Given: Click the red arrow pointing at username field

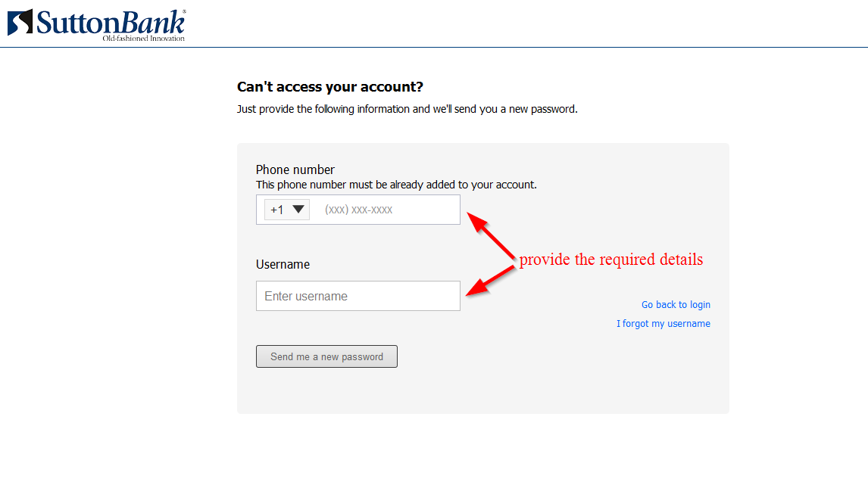Looking at the screenshot, I should [491, 281].
